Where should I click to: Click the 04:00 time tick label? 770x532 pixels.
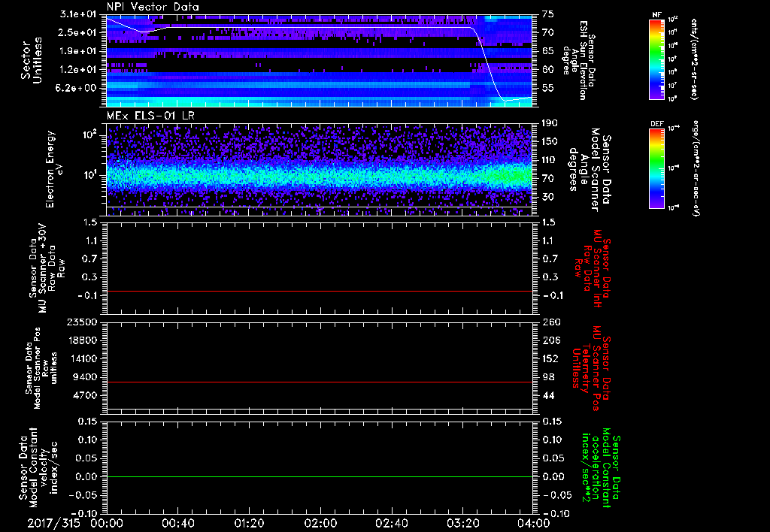coord(534,523)
